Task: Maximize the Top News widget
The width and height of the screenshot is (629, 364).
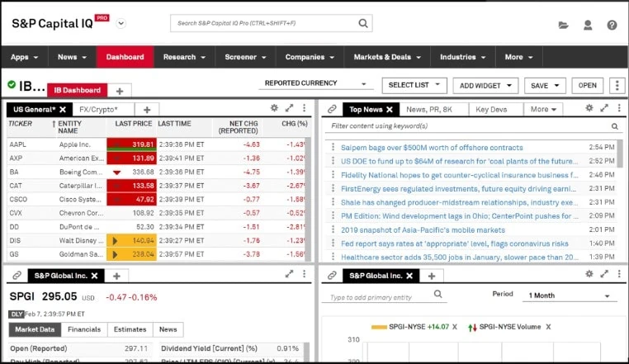Action: click(x=604, y=107)
